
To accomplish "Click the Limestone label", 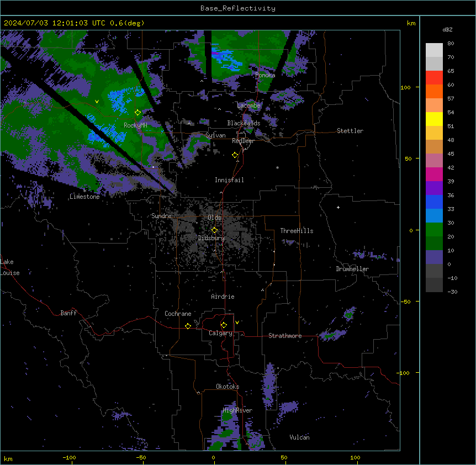I will 84,197.
